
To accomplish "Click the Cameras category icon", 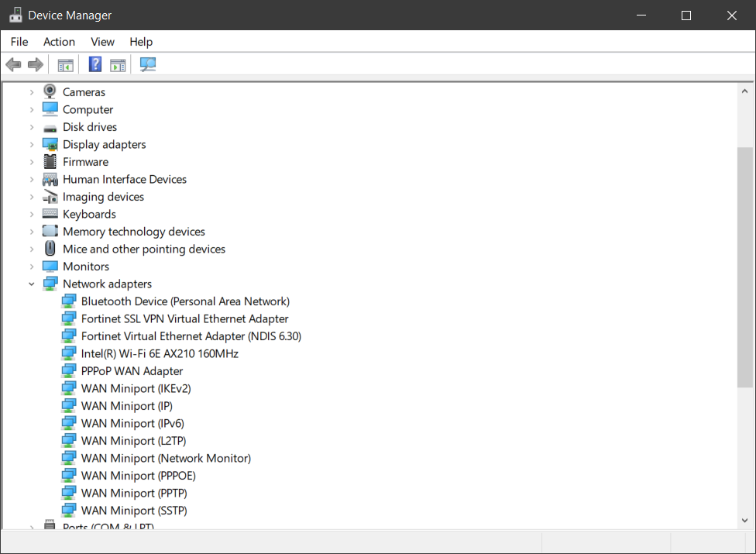I will pos(50,92).
